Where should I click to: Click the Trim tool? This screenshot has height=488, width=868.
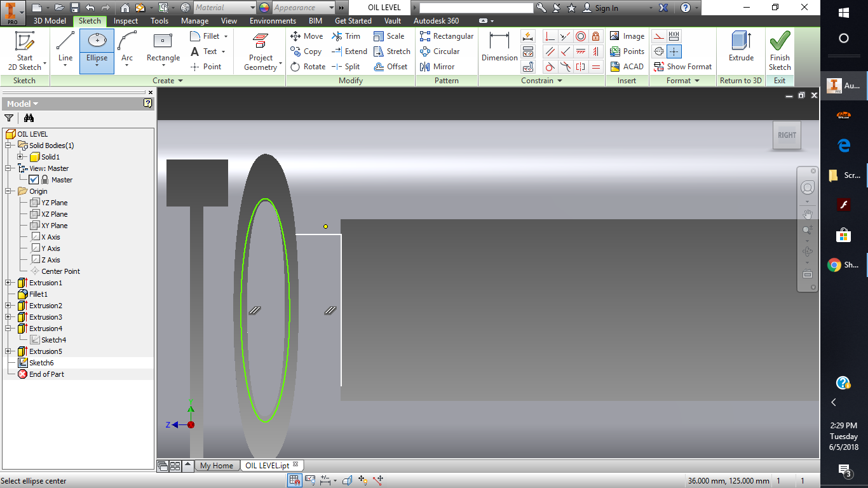point(345,36)
